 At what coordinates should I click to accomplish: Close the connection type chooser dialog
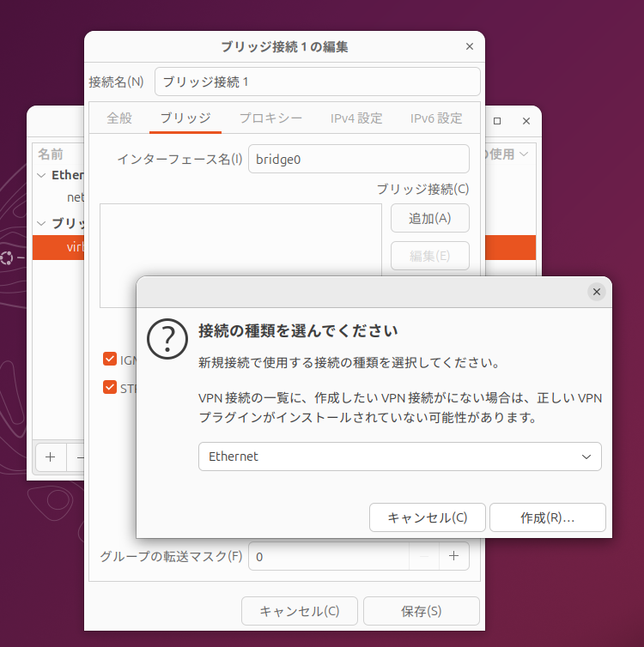(x=597, y=292)
